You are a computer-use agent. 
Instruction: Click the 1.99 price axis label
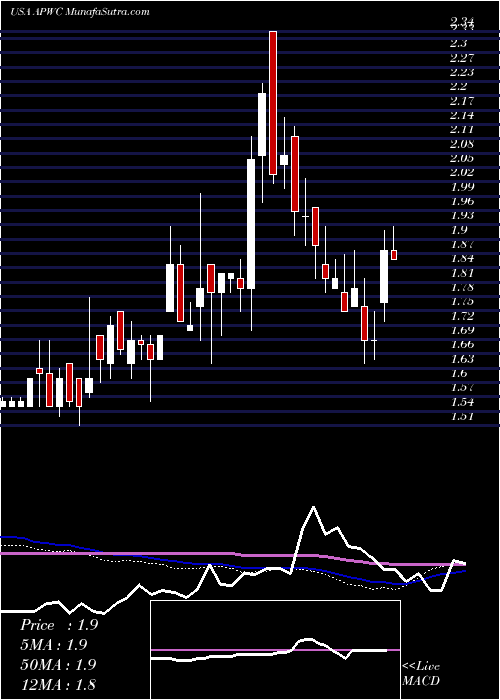[x=462, y=187]
